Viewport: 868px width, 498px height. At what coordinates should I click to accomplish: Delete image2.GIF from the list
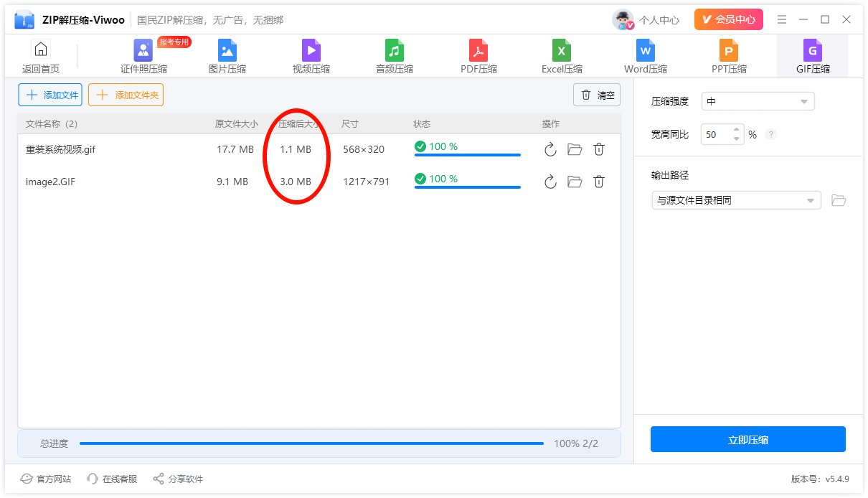click(599, 182)
